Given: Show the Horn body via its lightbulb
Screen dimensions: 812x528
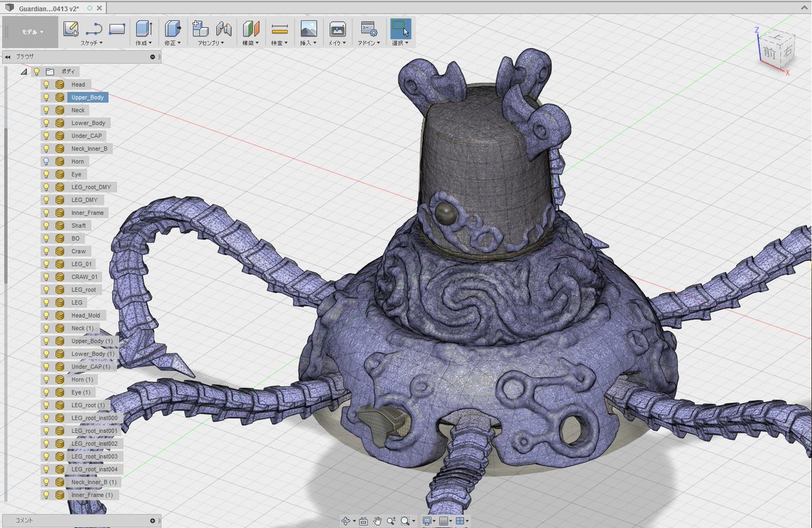Looking at the screenshot, I should pos(47,162).
